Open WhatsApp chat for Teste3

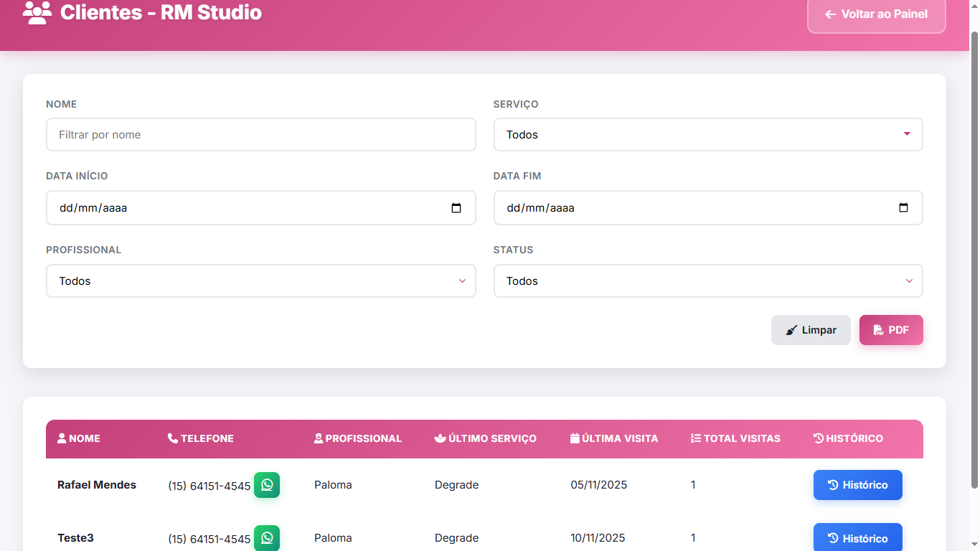point(267,538)
